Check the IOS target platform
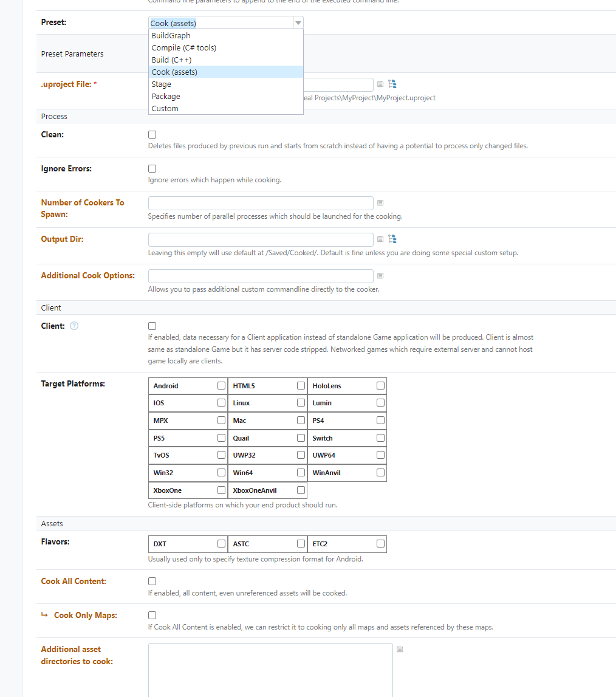The image size is (616, 697). 221,403
